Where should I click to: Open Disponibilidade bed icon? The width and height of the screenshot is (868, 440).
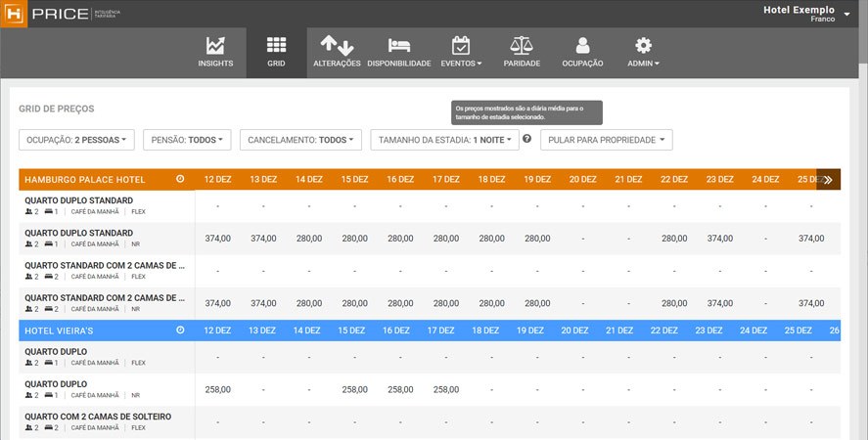point(398,46)
